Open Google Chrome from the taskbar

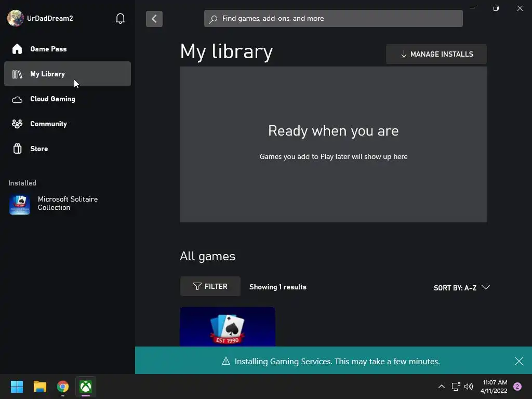click(63, 387)
